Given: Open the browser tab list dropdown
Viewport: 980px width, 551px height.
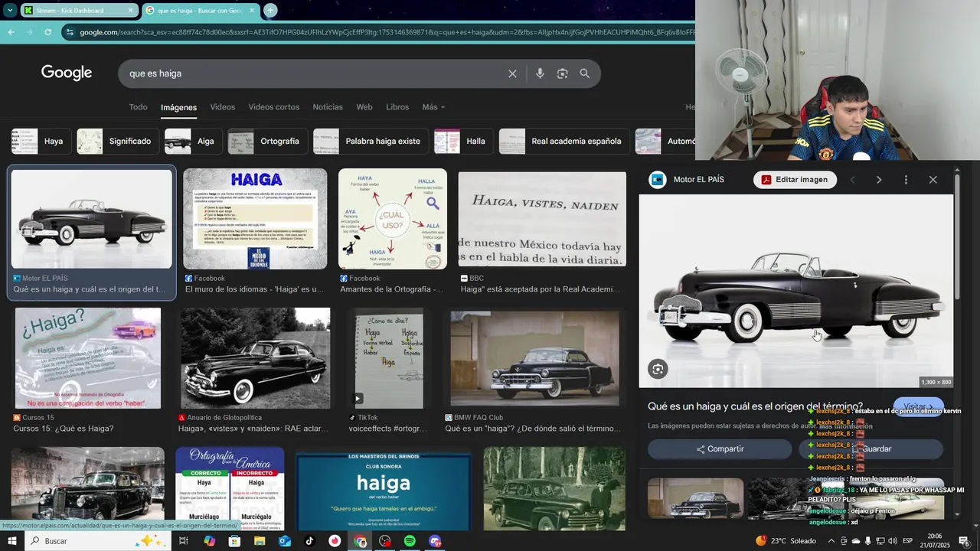Looking at the screenshot, I should pyautogui.click(x=10, y=11).
